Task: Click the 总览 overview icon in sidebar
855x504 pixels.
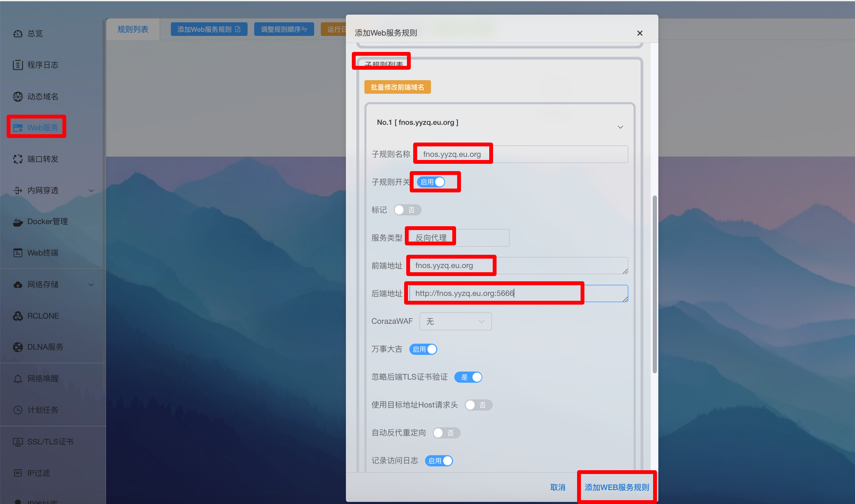Action: click(18, 33)
